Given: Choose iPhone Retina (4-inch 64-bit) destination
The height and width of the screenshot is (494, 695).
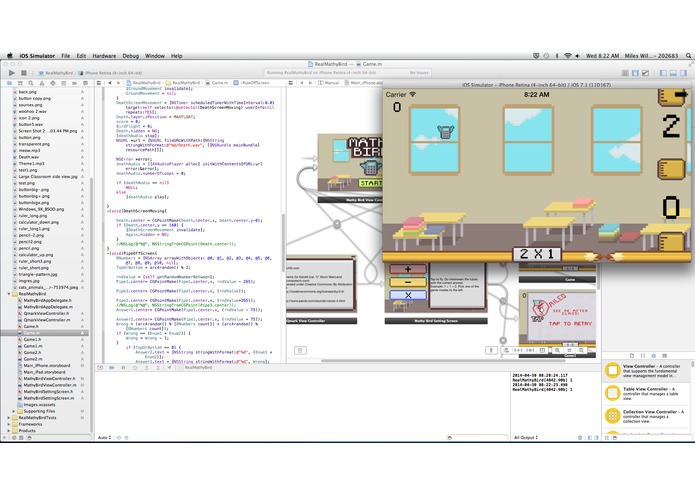Looking at the screenshot, I should 110,73.
